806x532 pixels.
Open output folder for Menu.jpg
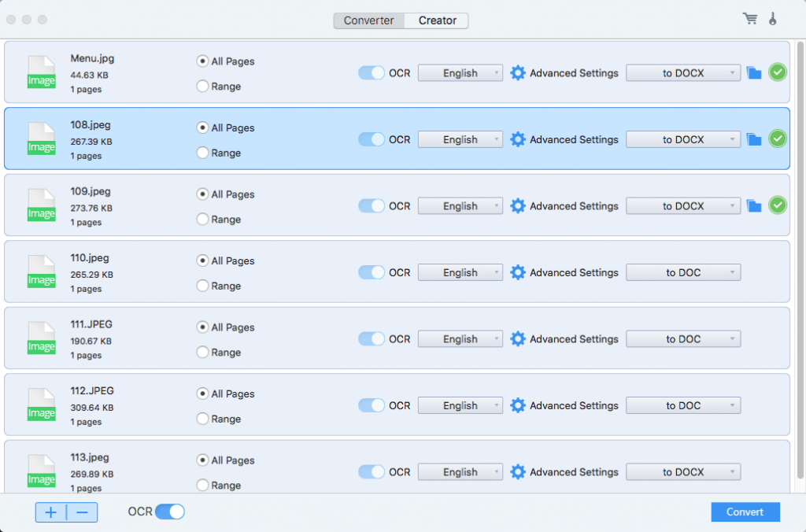tap(754, 73)
